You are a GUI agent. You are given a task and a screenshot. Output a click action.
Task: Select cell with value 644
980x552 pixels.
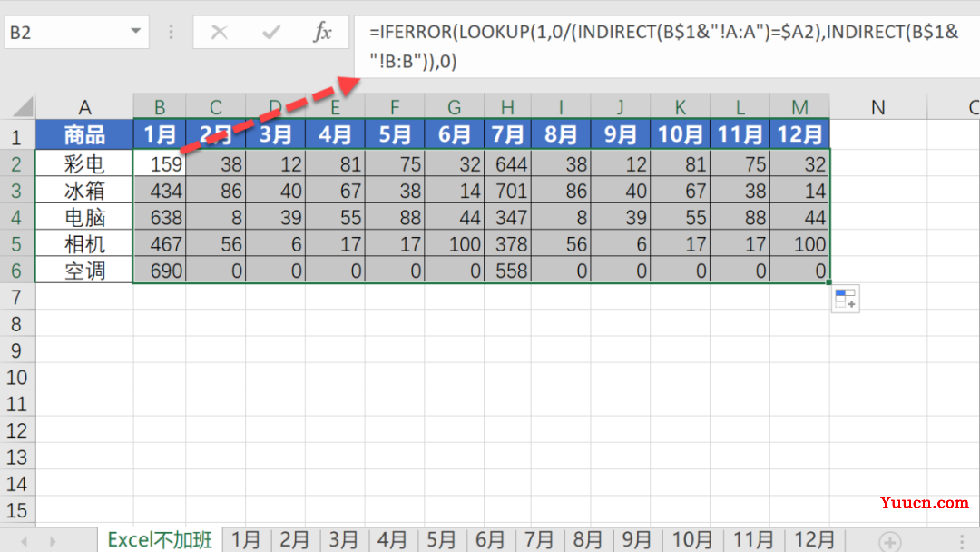507,163
